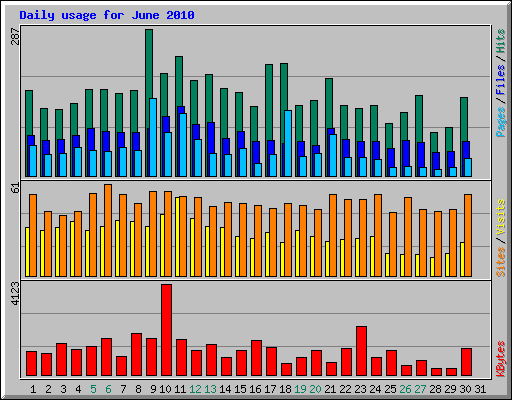Select the cyan Pages bar for day 18

pos(288,143)
